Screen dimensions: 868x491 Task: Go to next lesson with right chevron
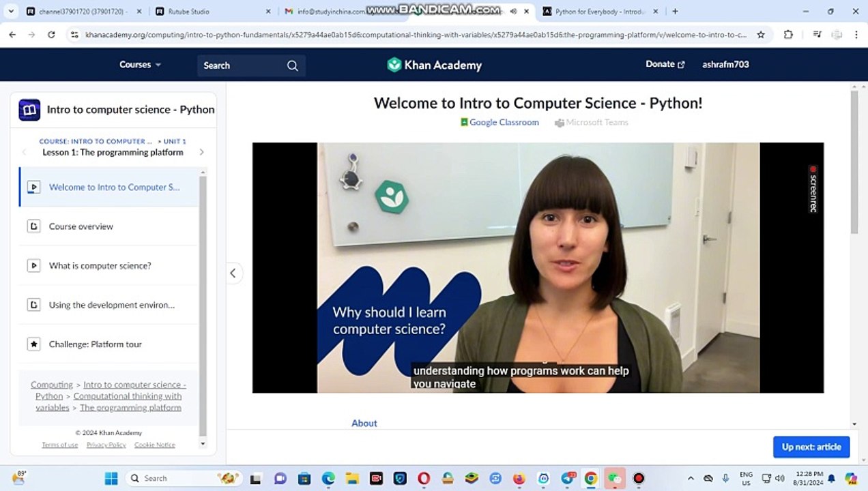[201, 152]
